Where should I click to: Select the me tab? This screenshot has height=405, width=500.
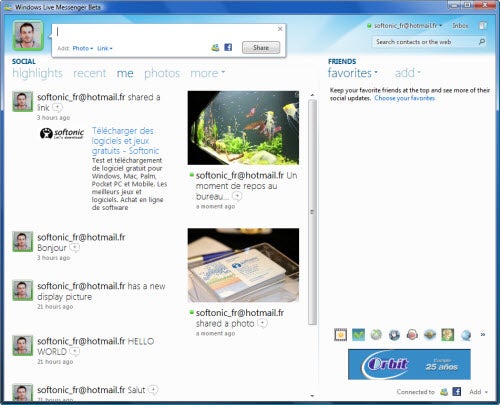125,74
